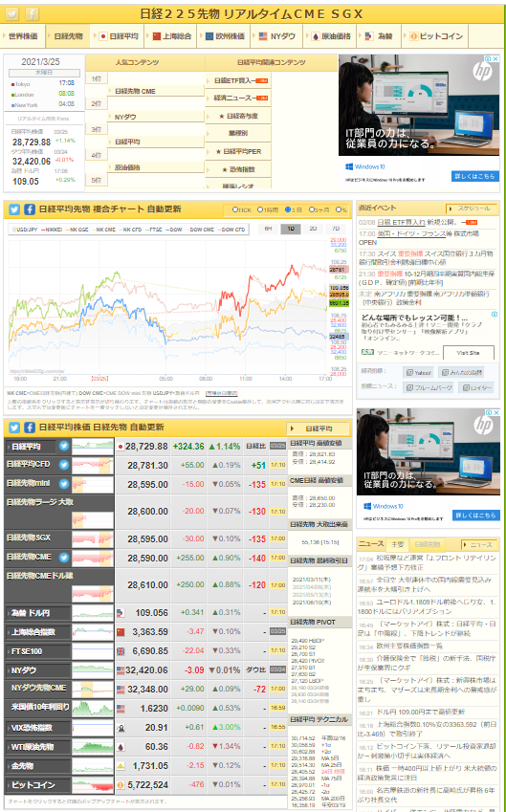Click the Facebook icon beside the 日経平均株価 table title
Image resolution: width=506 pixels, height=812 pixels.
[30, 428]
